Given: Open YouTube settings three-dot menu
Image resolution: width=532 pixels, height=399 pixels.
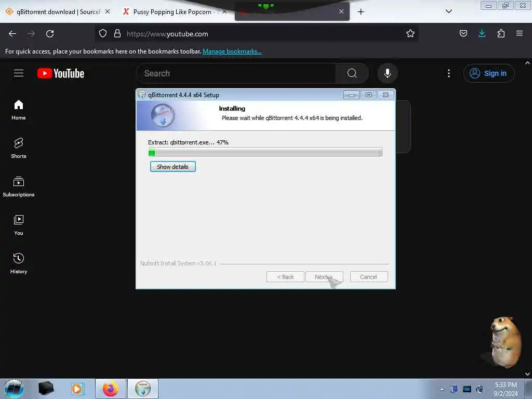Looking at the screenshot, I should (449, 73).
